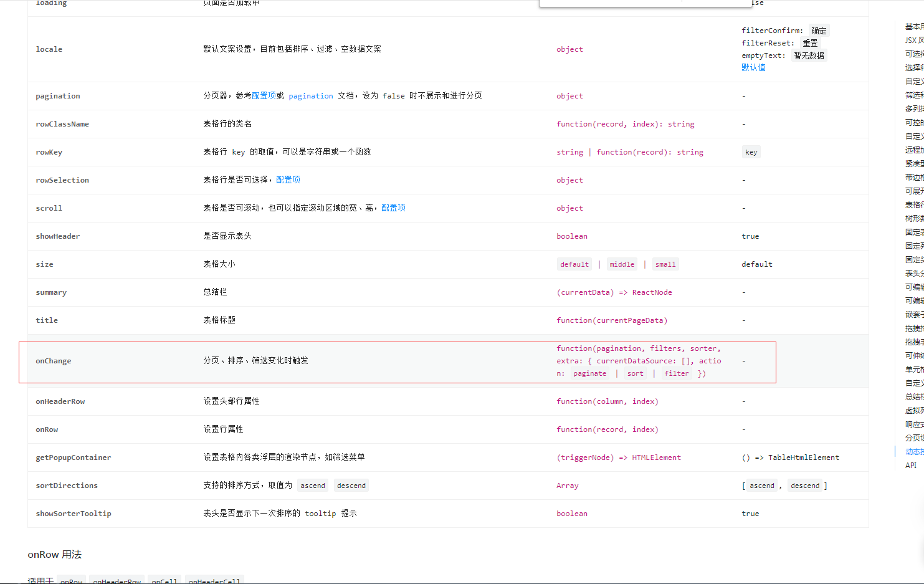Click the 'default' tag in size type column
The height and width of the screenshot is (584, 924).
(574, 264)
